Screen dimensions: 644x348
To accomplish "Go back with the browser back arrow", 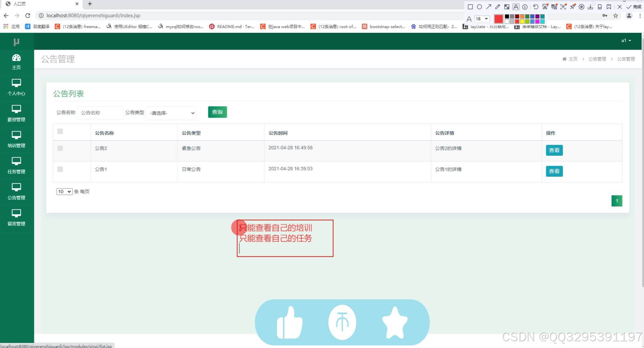I will point(6,15).
